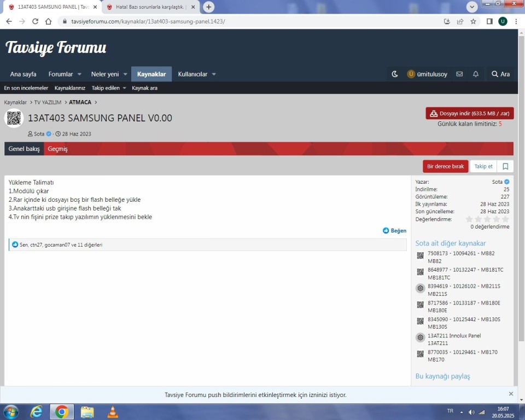The image size is (525, 420).
Task: Toggle dark mode moon icon
Action: pyautogui.click(x=395, y=74)
